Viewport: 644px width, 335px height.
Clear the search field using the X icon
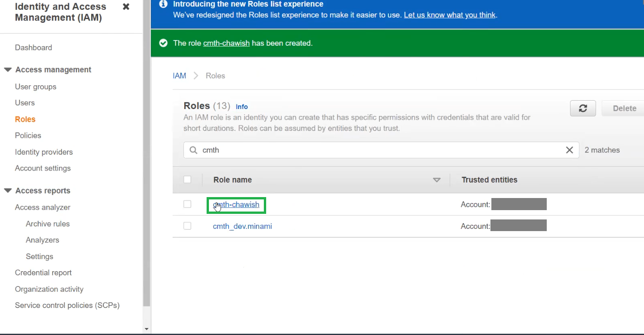570,150
